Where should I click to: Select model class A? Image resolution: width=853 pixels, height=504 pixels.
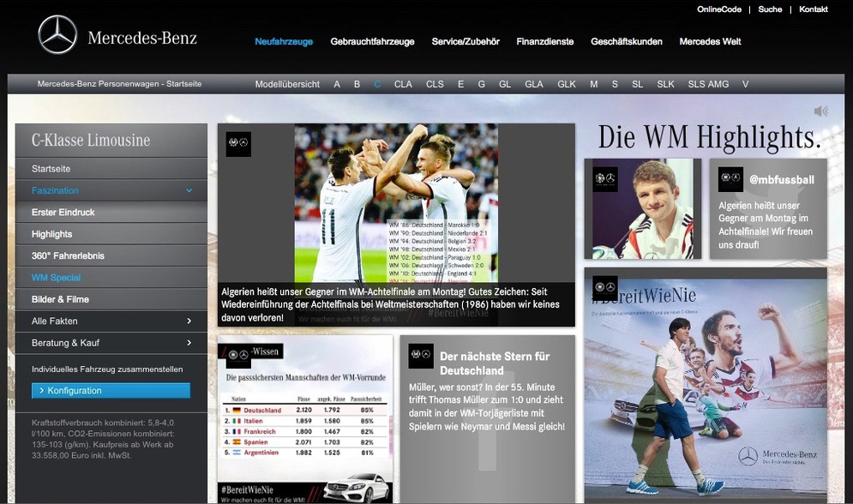click(x=337, y=84)
